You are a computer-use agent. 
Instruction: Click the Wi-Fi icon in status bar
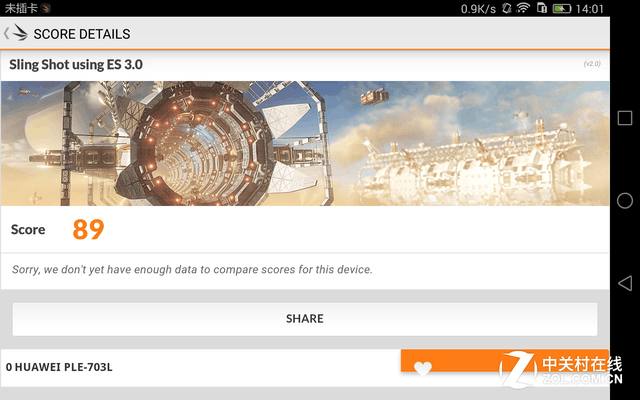click(523, 8)
